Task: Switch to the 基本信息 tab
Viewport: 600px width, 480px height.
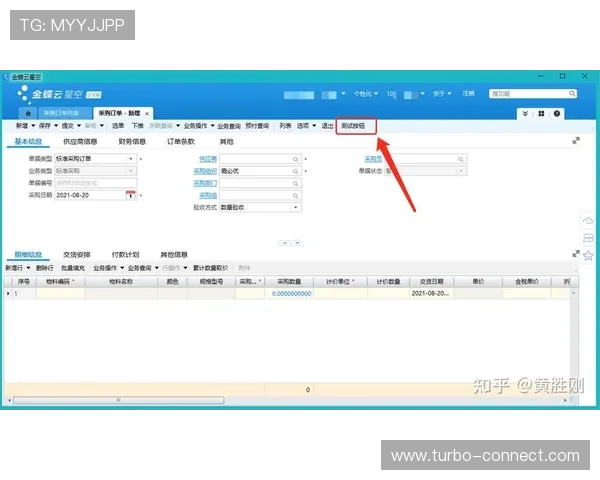Action: click(x=28, y=141)
